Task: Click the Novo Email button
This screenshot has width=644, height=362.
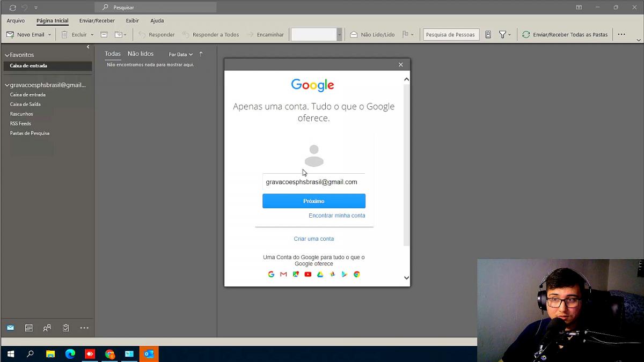Action: point(25,34)
